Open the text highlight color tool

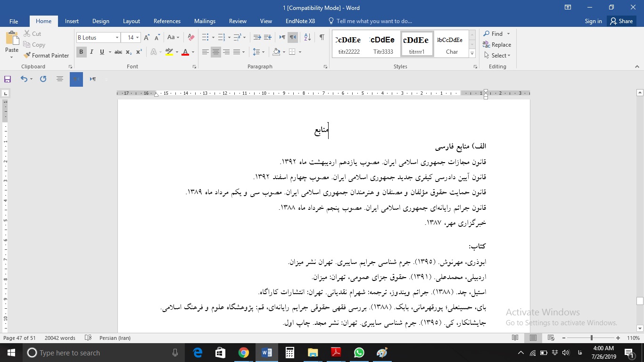tap(170, 52)
